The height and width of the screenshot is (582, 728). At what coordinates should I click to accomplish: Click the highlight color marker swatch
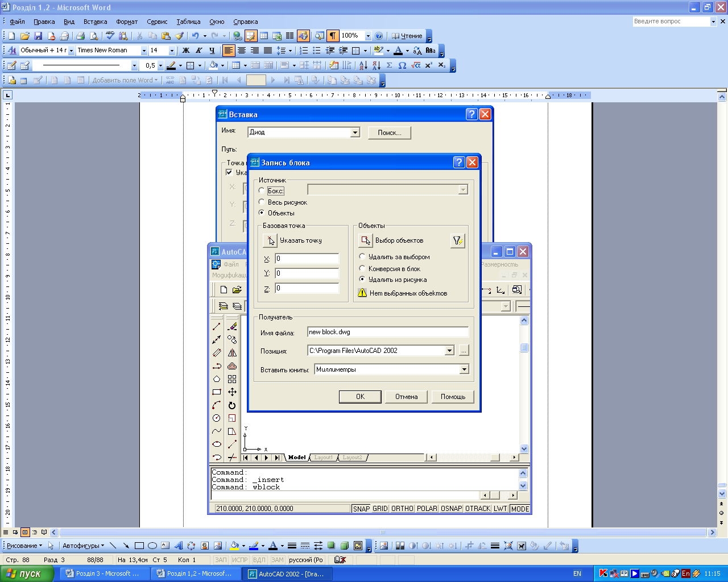379,51
